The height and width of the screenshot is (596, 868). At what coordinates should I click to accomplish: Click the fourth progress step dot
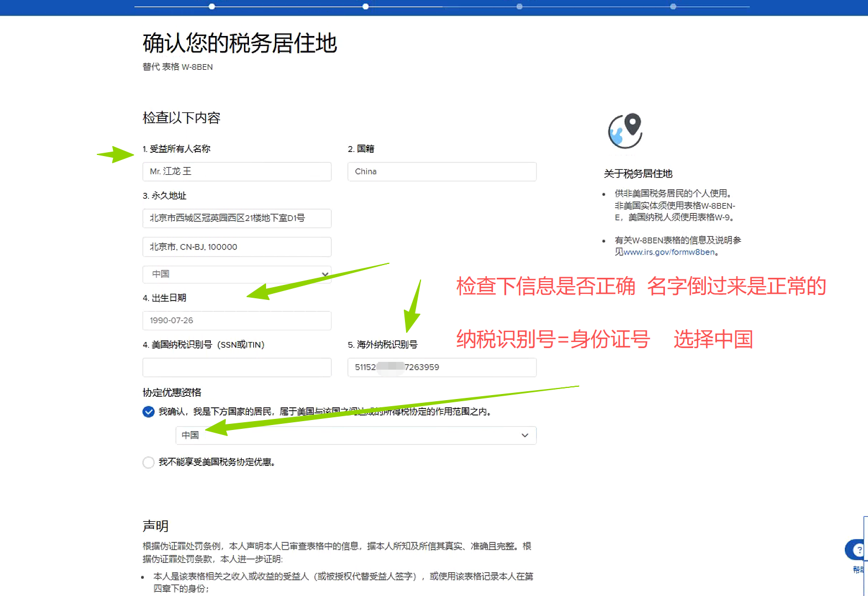[x=673, y=7]
